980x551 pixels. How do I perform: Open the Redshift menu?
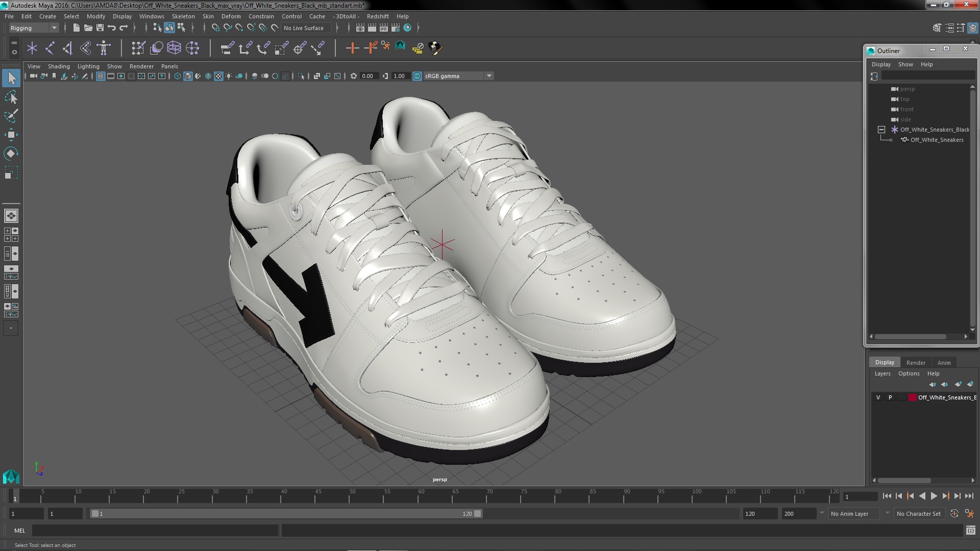[x=378, y=16]
